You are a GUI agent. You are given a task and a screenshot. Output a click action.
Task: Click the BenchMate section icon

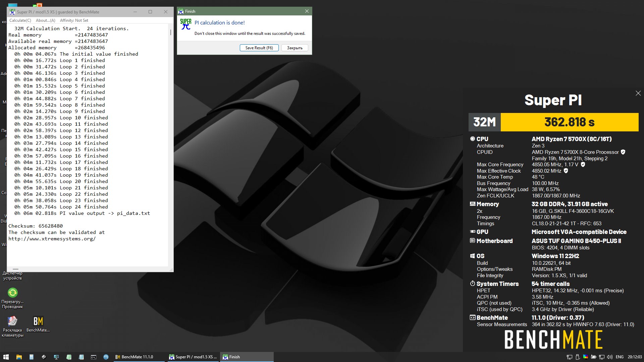[472, 317]
